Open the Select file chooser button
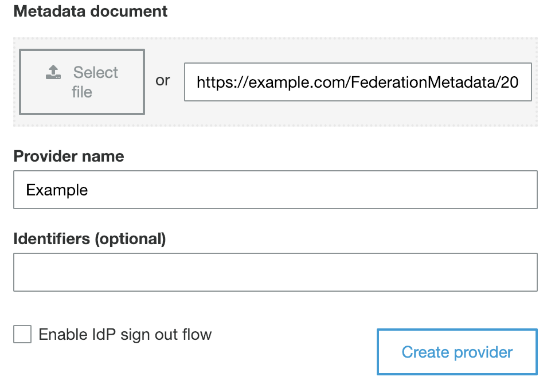This screenshot has height=392, width=551. [x=82, y=82]
